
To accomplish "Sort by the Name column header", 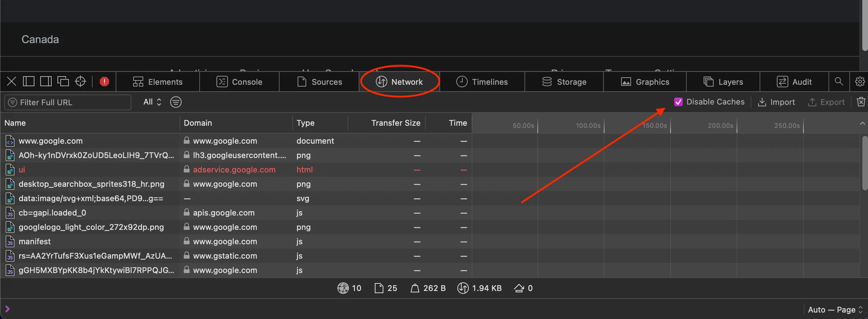I will pos(90,123).
